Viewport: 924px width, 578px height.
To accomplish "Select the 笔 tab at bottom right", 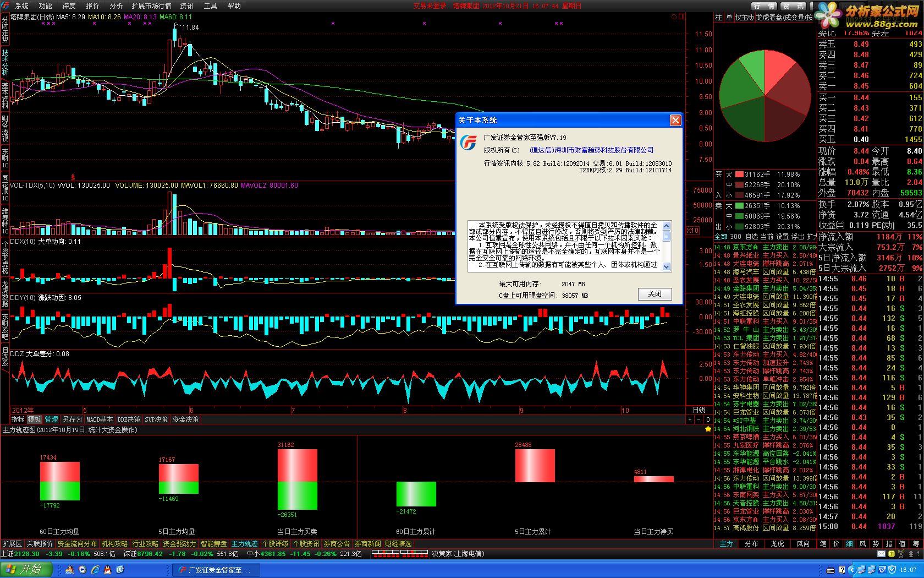I will [823, 544].
